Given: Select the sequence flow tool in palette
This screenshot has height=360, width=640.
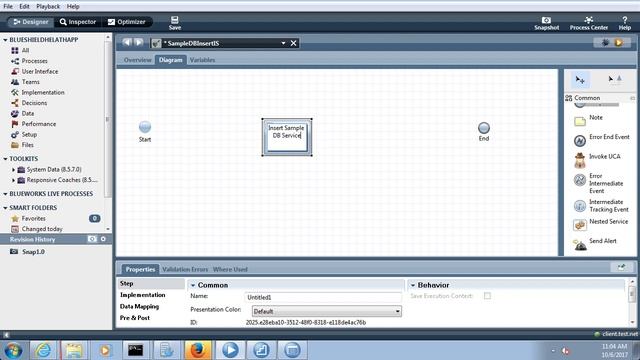Looking at the screenshot, I should tap(615, 79).
